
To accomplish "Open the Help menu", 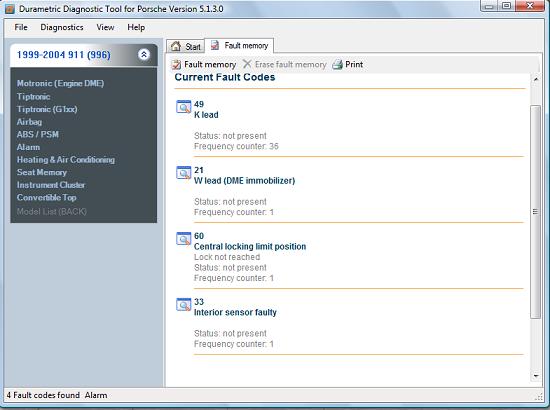I will click(x=136, y=27).
